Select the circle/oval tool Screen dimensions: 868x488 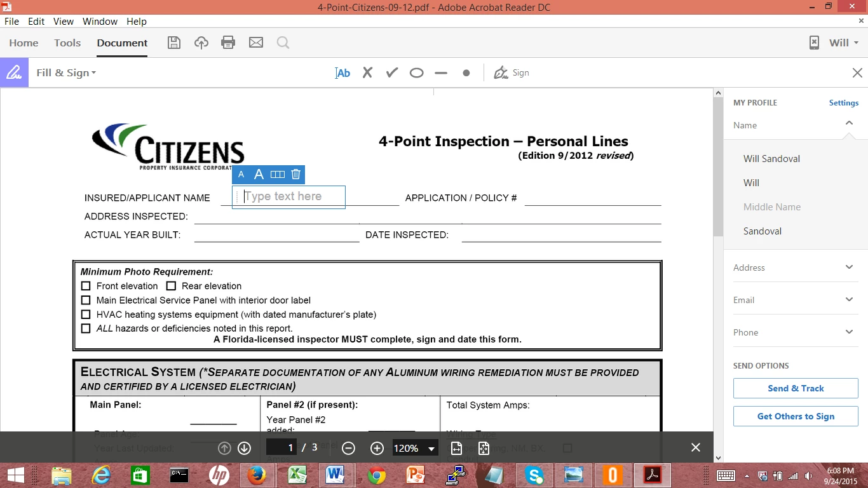point(416,73)
